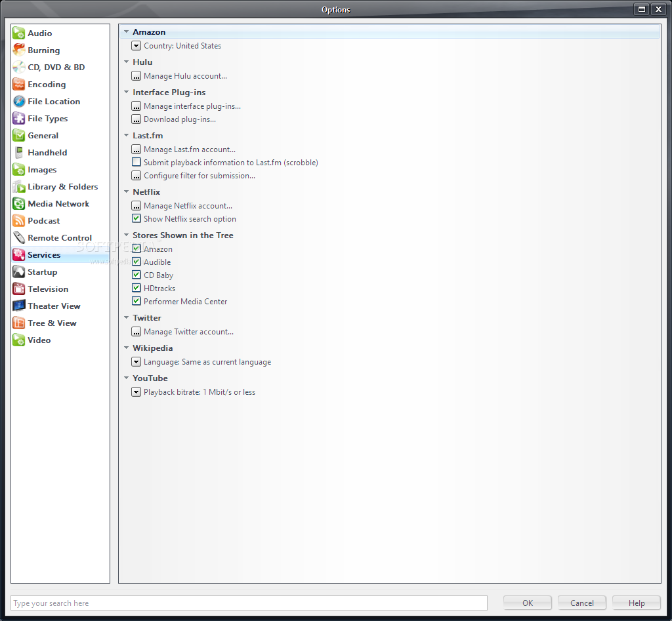672x621 pixels.
Task: Open the Wikipedia Language dropdown
Action: click(x=136, y=362)
